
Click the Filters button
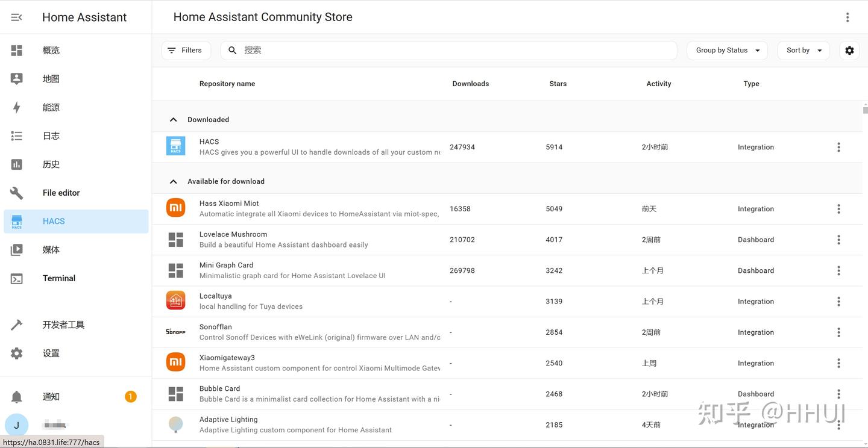pos(186,51)
